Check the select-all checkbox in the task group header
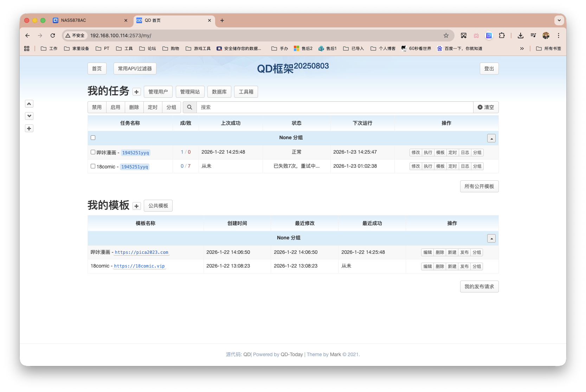The height and width of the screenshot is (392, 586). 93,137
